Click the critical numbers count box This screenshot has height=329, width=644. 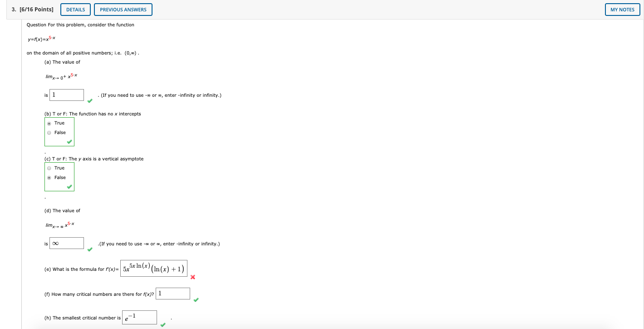click(172, 293)
